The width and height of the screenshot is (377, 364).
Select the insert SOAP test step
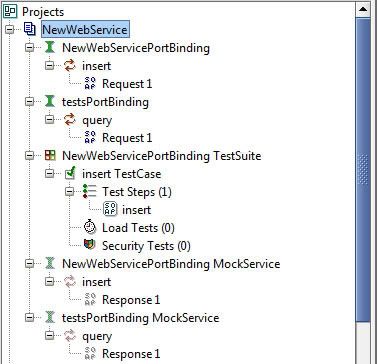coord(136,210)
